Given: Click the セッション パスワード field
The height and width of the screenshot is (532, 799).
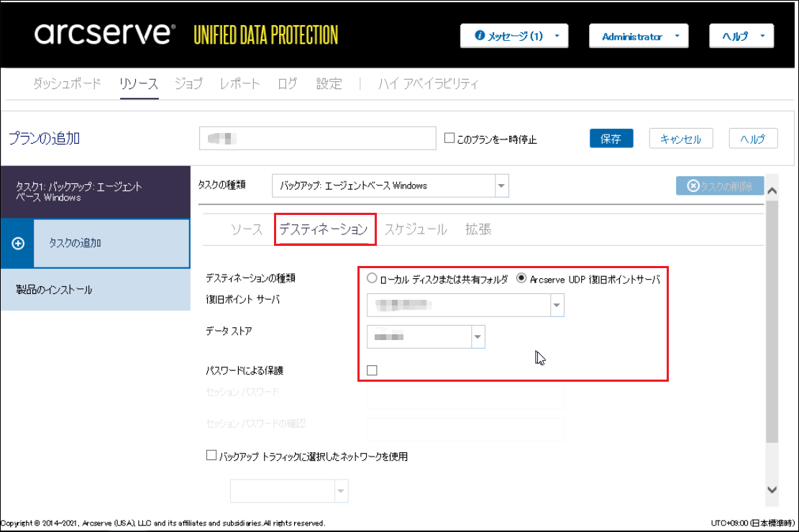Looking at the screenshot, I should pyautogui.click(x=465, y=397).
